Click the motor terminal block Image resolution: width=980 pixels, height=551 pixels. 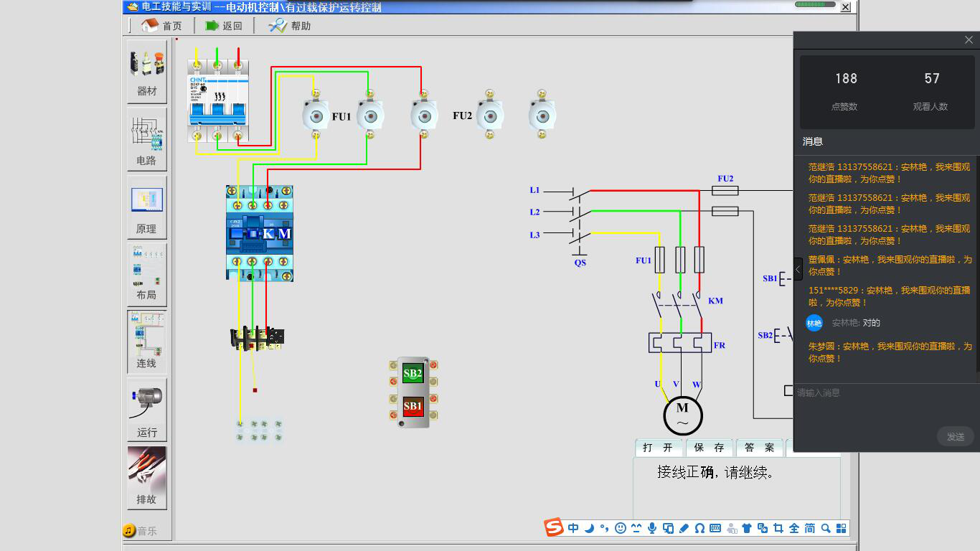[x=259, y=430]
